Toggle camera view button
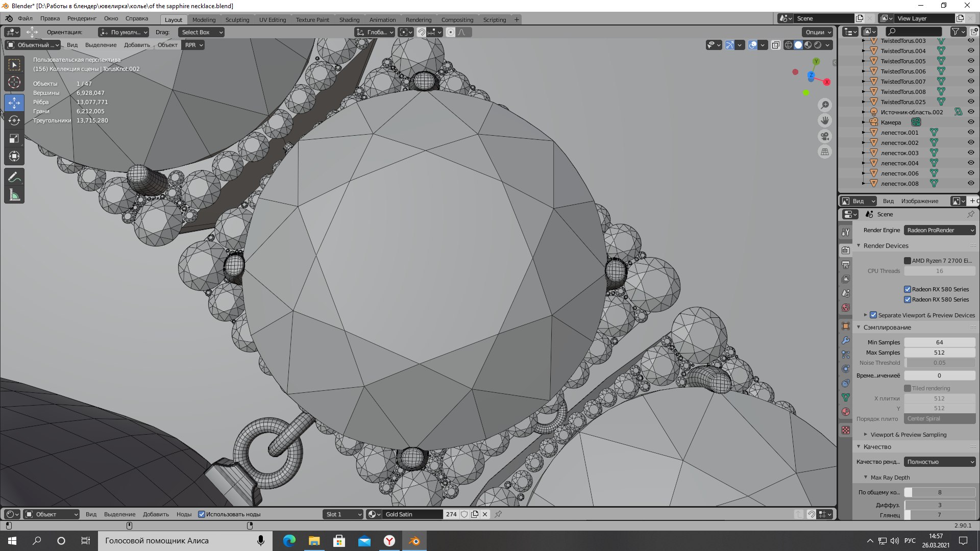 click(825, 136)
